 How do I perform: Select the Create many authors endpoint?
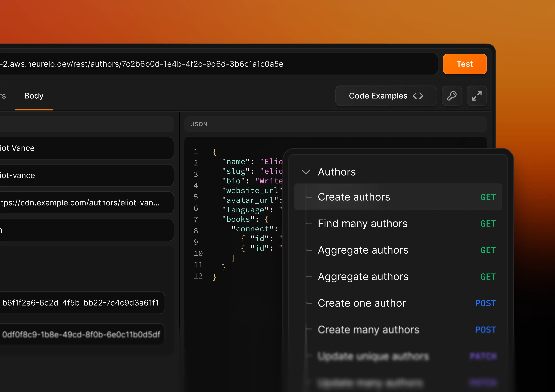[x=368, y=329]
